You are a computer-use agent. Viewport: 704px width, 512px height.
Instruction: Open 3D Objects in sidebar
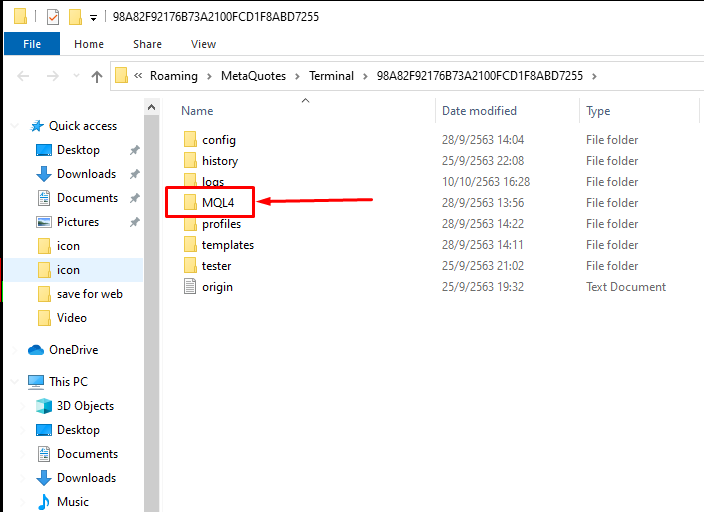coord(85,406)
